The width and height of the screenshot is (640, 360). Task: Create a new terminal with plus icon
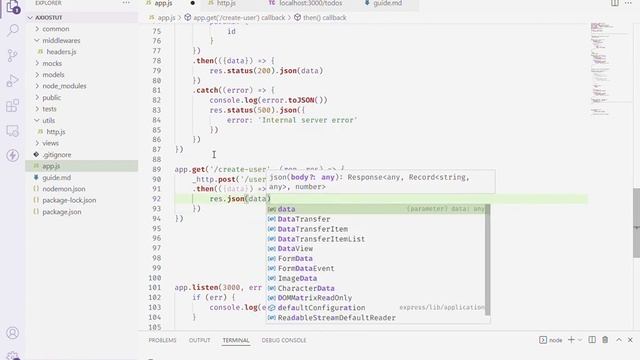pyautogui.click(x=571, y=340)
